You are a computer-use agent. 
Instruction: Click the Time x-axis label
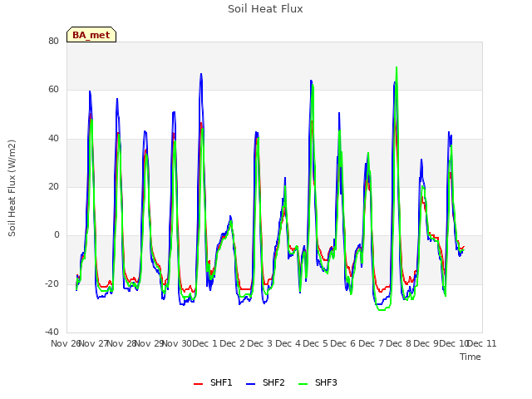pos(470,357)
